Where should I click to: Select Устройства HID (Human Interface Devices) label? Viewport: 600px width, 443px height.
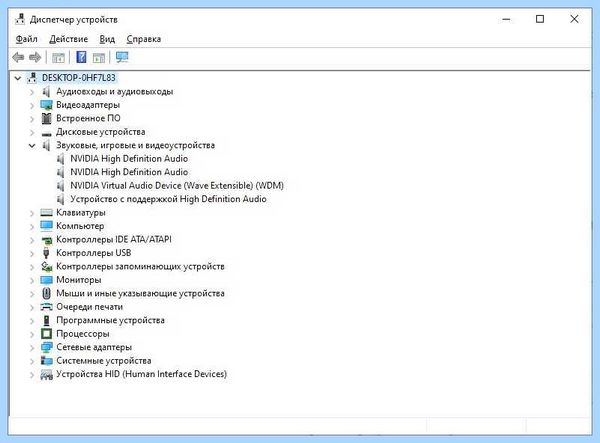pos(142,374)
